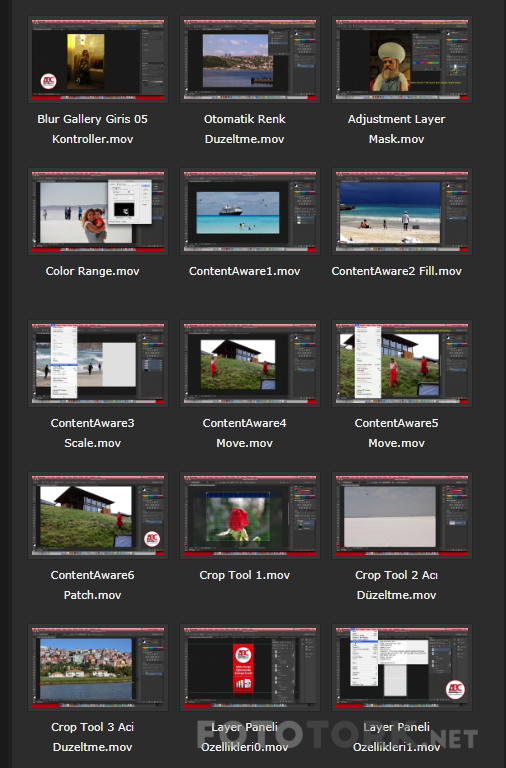
Task: Click the Adjustment Layer Mask.mov label text
Action: click(397, 129)
